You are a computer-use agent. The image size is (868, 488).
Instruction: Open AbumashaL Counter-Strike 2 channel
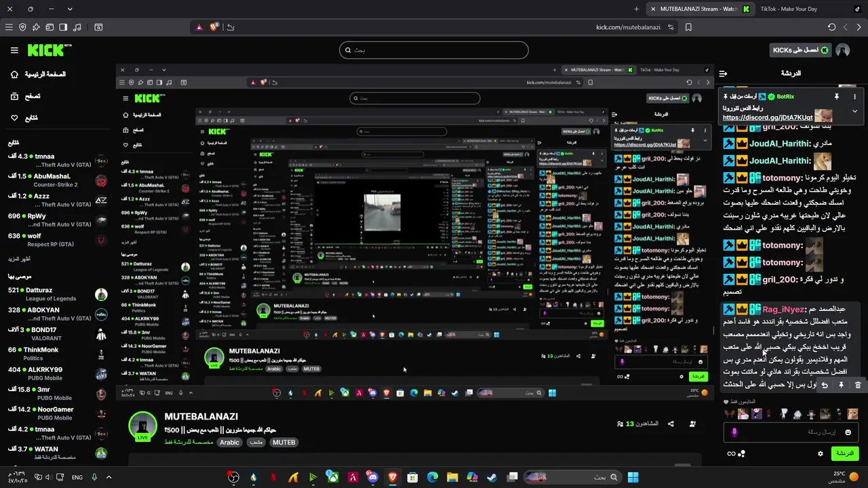click(58, 180)
